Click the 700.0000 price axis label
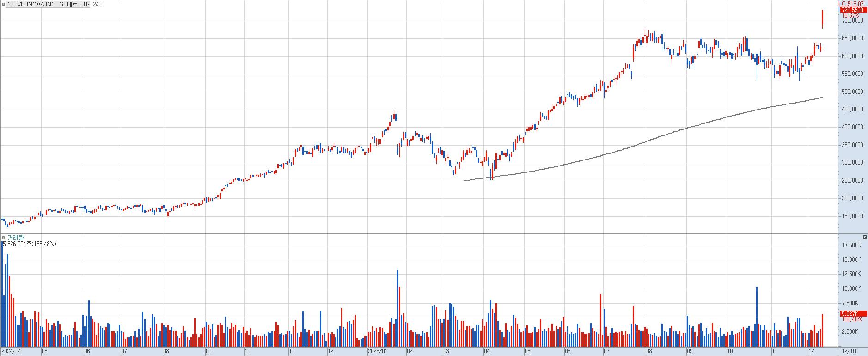The width and height of the screenshot is (868, 356). coord(853,21)
